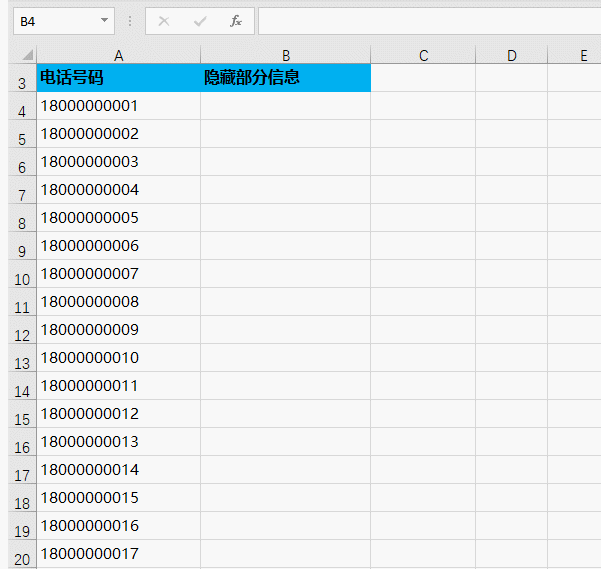Select cell containing 18000000003
Viewport: 601px width, 569px height.
click(118, 162)
